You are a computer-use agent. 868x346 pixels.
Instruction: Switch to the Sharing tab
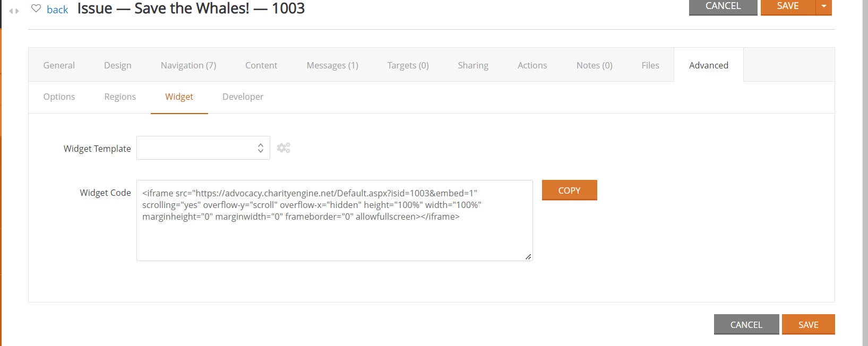point(473,65)
